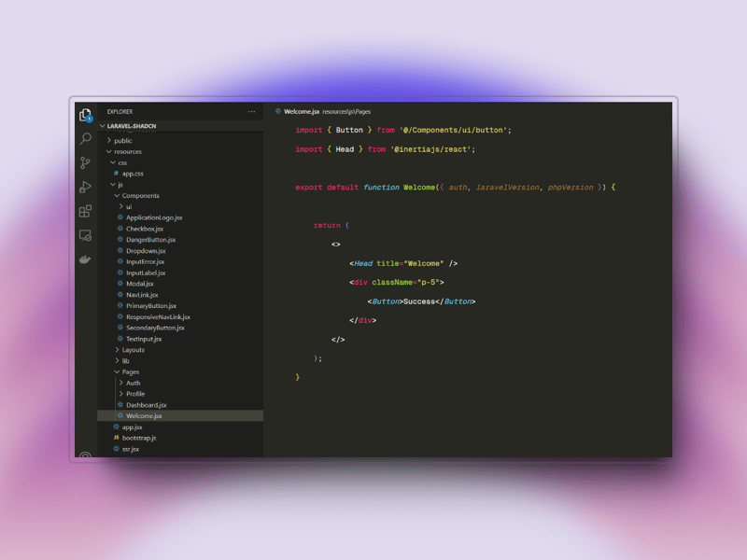
Task: Open the Extensions view icon
Action: tap(85, 211)
